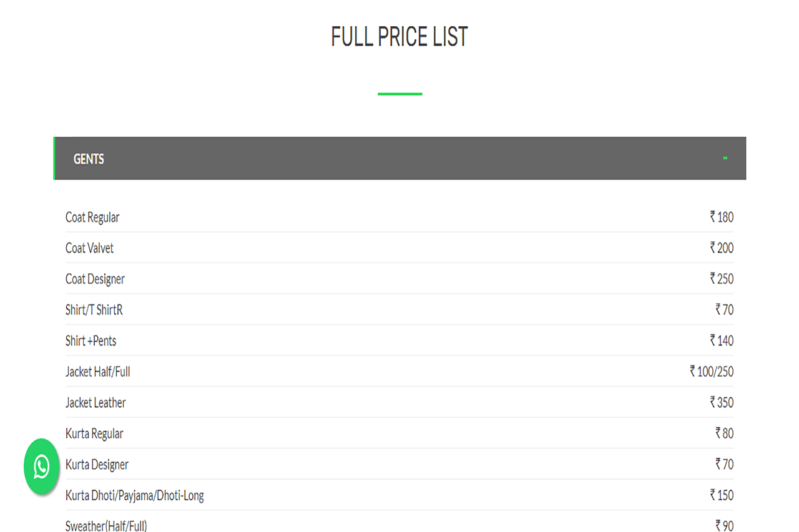Screen dimensions: 799x532
Task: Select the Kurta Designer item
Action: [x=399, y=465]
